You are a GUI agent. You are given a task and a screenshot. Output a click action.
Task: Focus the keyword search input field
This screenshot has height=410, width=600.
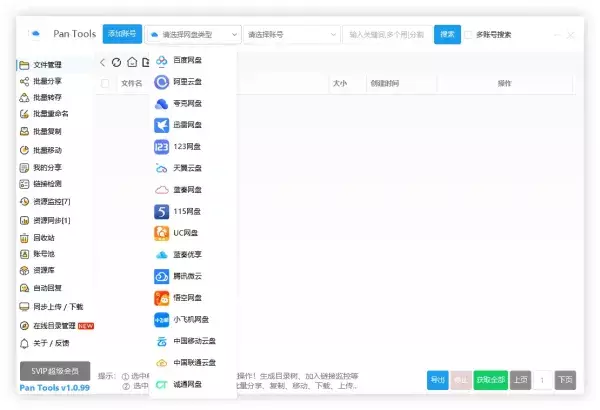tap(387, 34)
